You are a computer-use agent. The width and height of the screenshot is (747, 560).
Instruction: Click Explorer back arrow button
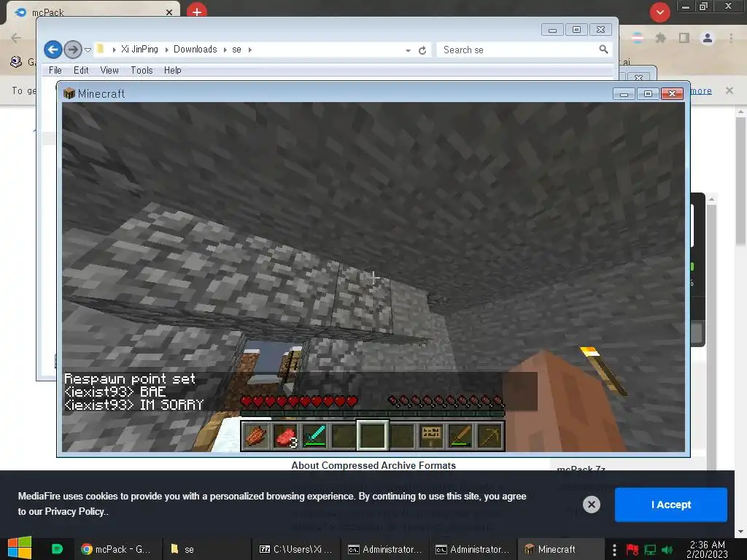(53, 50)
